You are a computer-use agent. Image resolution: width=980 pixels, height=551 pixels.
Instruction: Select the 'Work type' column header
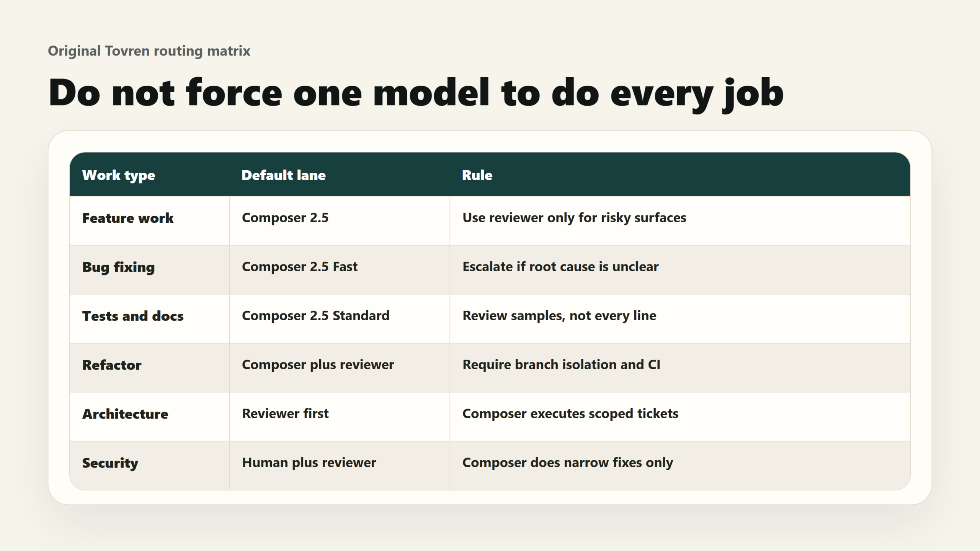[x=119, y=175]
